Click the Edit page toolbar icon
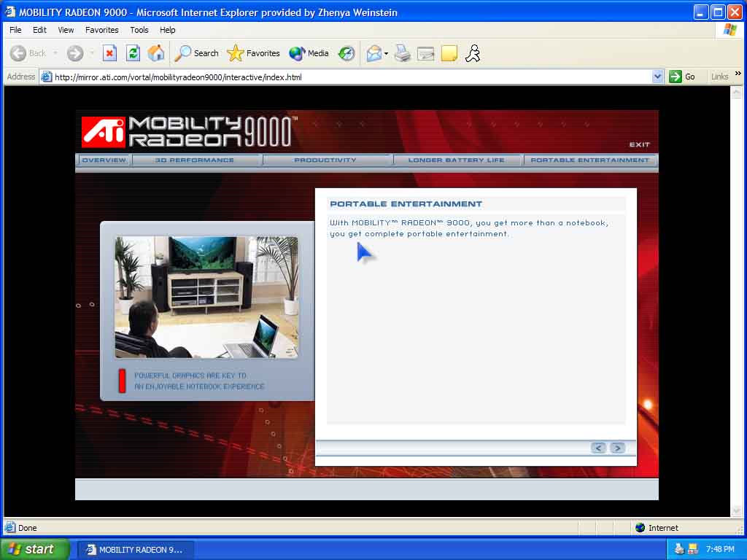The image size is (747, 560). pos(425,53)
